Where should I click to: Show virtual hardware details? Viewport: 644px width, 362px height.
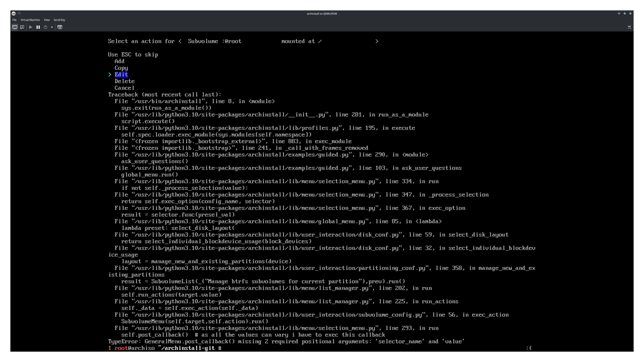tap(22, 27)
